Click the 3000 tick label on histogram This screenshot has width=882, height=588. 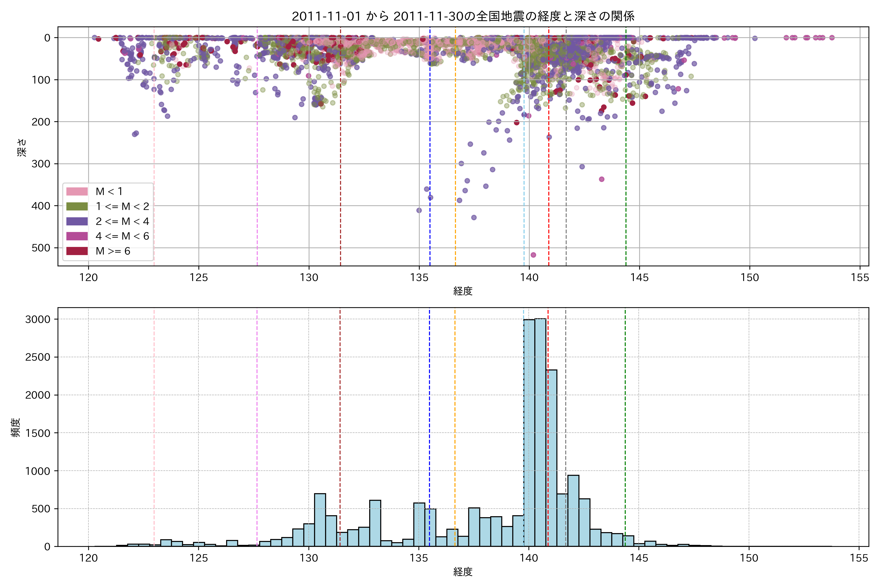pyautogui.click(x=37, y=319)
